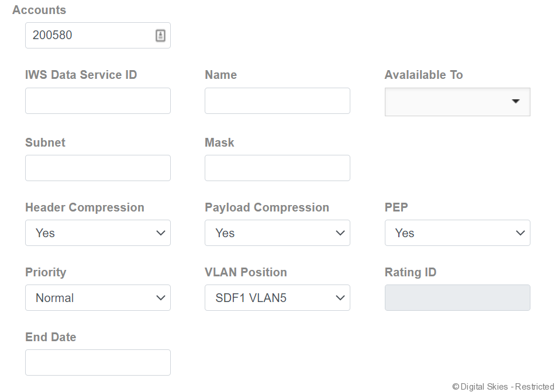Expand the PEP Yes/No dropdown

(x=457, y=233)
